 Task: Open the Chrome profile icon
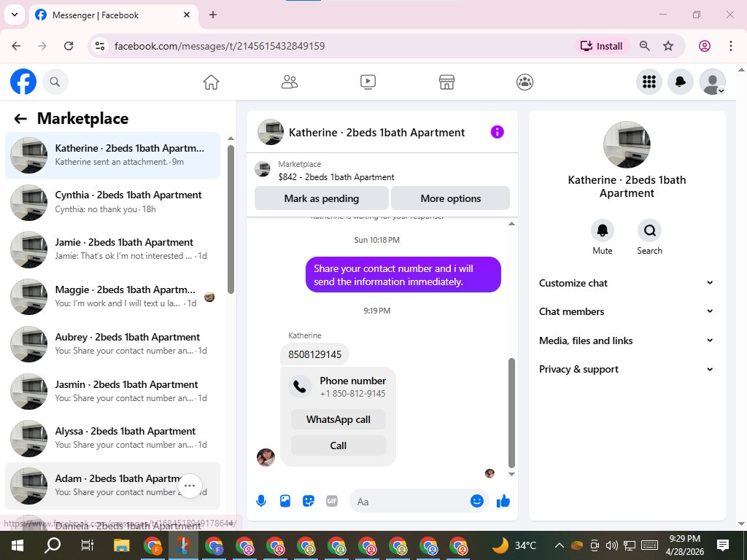[705, 46]
